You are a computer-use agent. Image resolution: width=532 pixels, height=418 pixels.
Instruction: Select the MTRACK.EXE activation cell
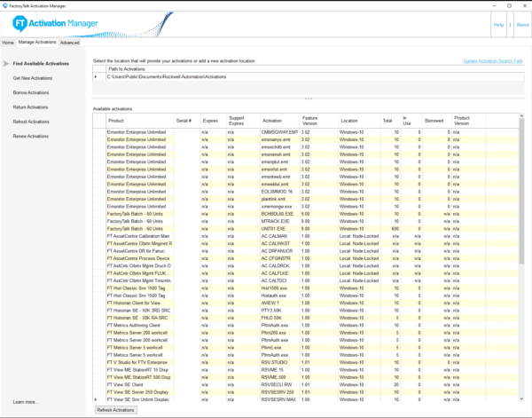click(280, 221)
